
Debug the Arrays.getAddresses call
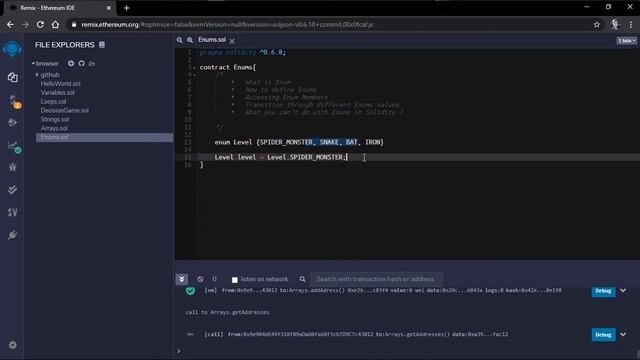click(x=603, y=335)
